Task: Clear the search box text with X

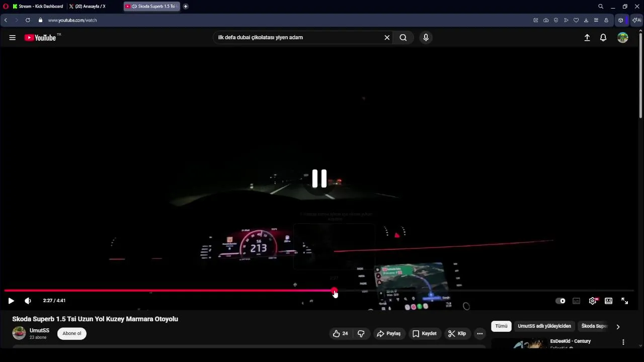Action: point(387,38)
